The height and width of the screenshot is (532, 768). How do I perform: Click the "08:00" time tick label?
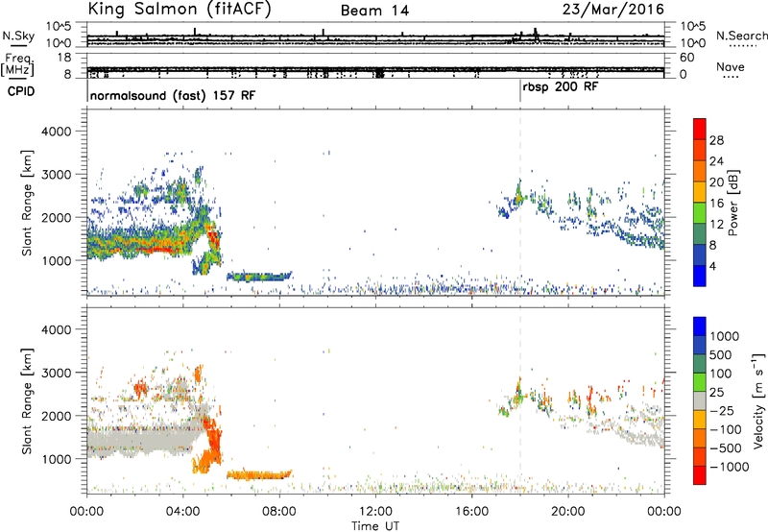(x=279, y=512)
